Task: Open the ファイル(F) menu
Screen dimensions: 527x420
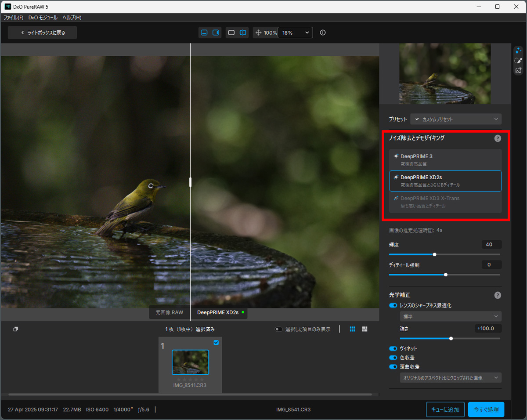Action: point(14,18)
